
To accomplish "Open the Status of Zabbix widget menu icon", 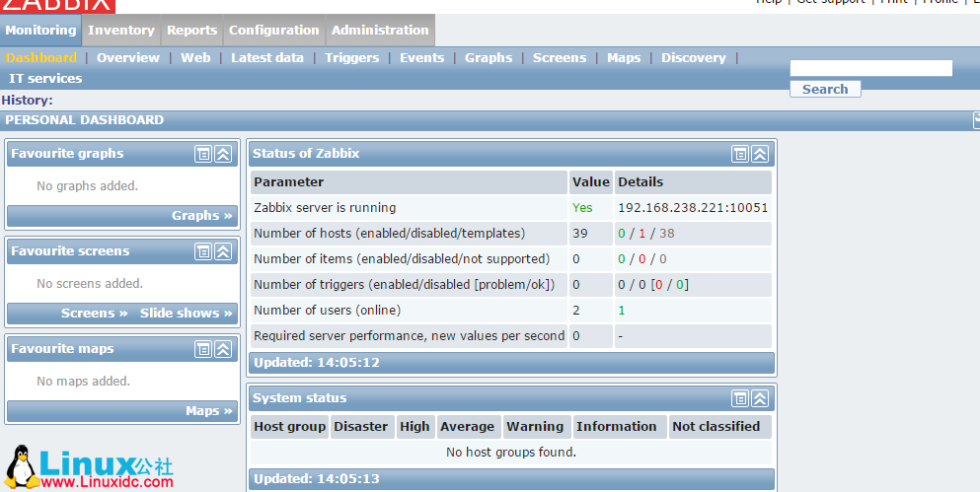I will pyautogui.click(x=740, y=154).
